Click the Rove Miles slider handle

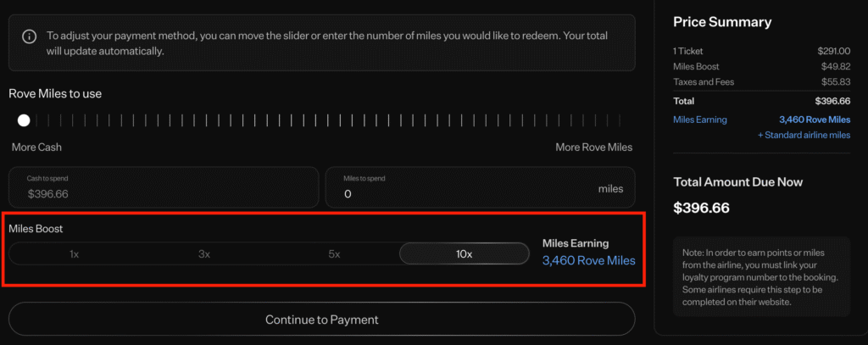24,120
